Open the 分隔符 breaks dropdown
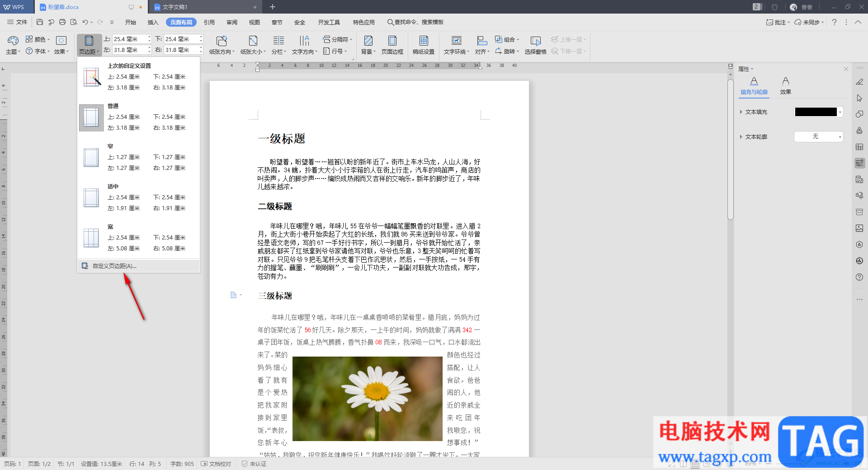Viewport: 868px width, 470px height. point(337,39)
